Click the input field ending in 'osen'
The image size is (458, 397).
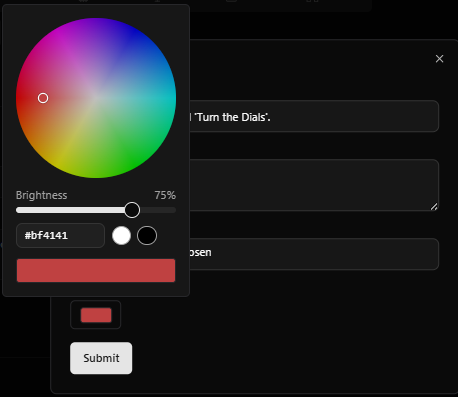click(x=314, y=254)
